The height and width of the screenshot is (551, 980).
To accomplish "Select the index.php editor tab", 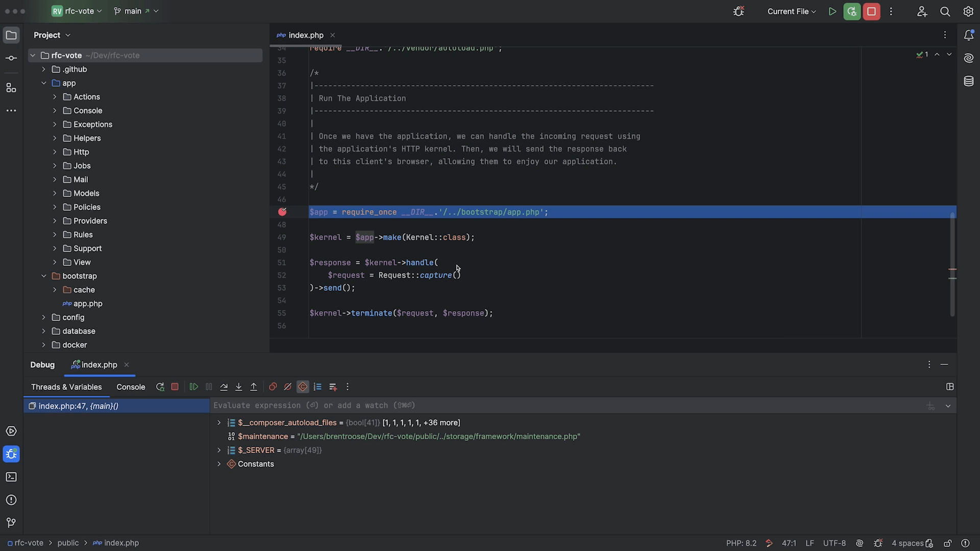I will (x=306, y=35).
